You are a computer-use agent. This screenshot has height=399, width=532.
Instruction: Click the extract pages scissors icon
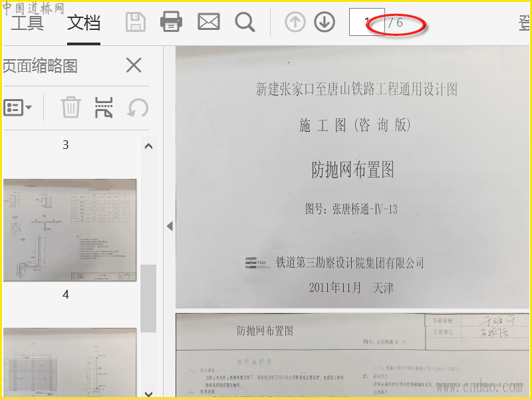pyautogui.click(x=104, y=108)
